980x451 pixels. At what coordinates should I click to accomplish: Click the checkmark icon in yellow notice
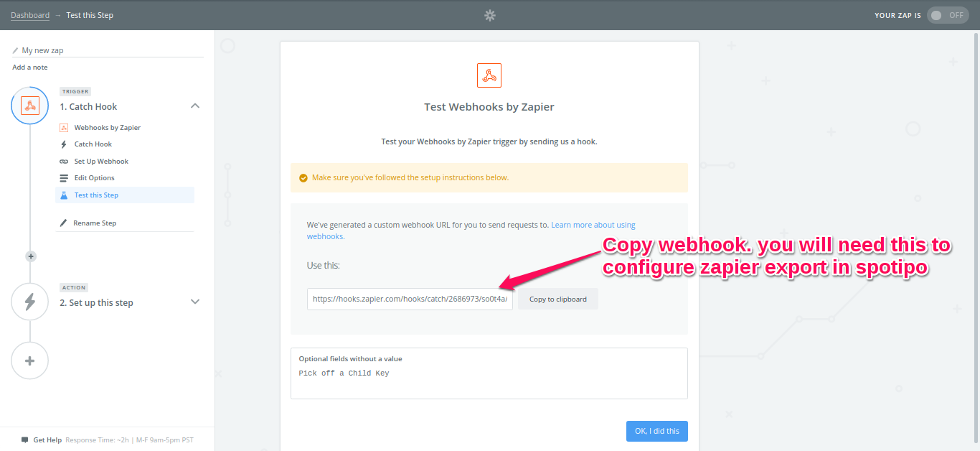click(303, 177)
